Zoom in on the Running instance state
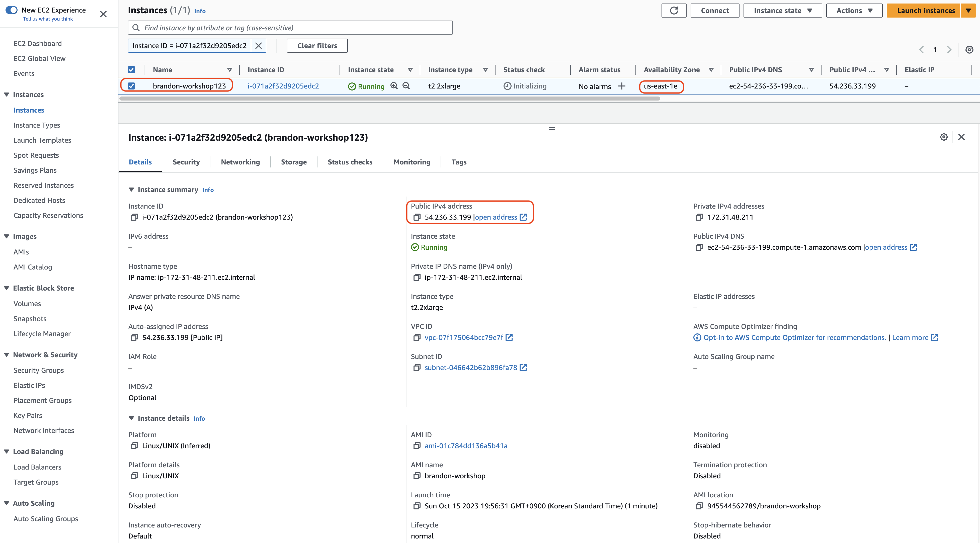 tap(394, 86)
